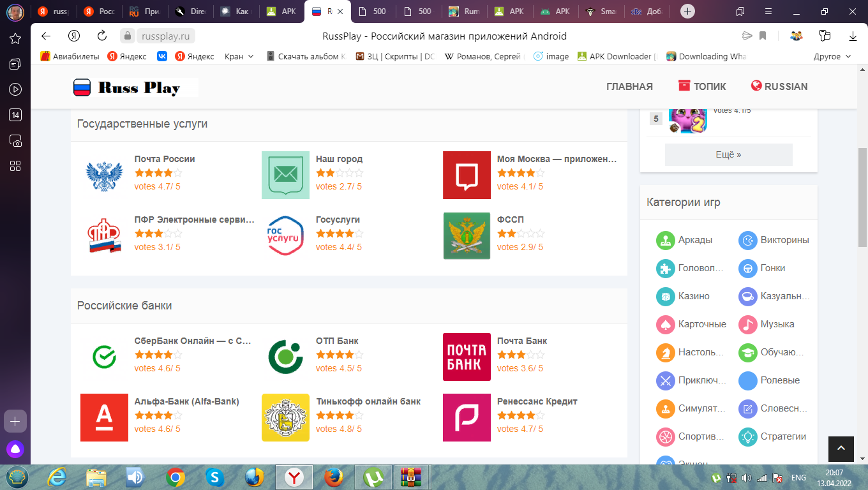Reload the page with refresh icon
The height and width of the screenshot is (490, 868).
[102, 36]
